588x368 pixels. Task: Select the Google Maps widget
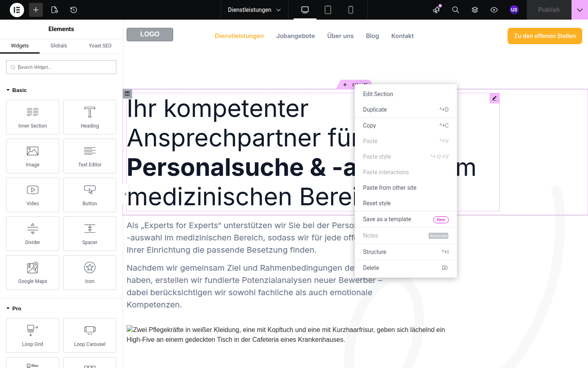(33, 272)
